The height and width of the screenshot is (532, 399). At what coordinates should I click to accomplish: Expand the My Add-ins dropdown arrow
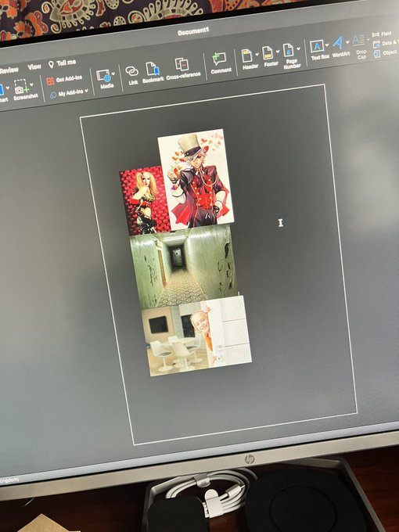87,91
